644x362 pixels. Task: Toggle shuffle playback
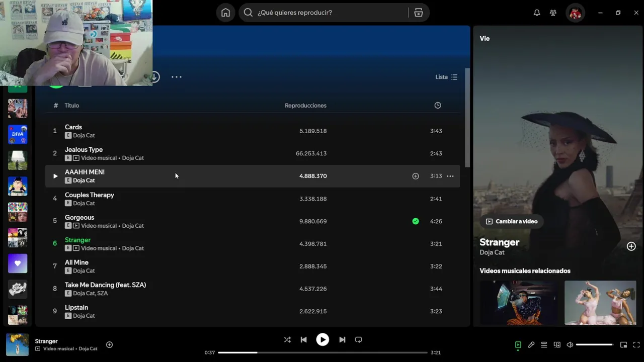click(287, 340)
